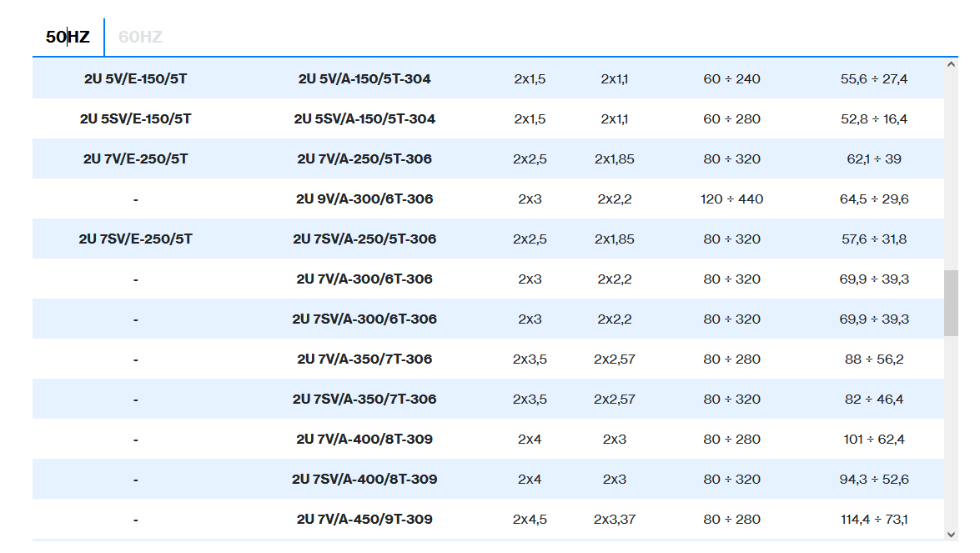Screen dimensions: 980x553
Task: Click the 114,4 ÷ 73,1 value
Action: 874,520
